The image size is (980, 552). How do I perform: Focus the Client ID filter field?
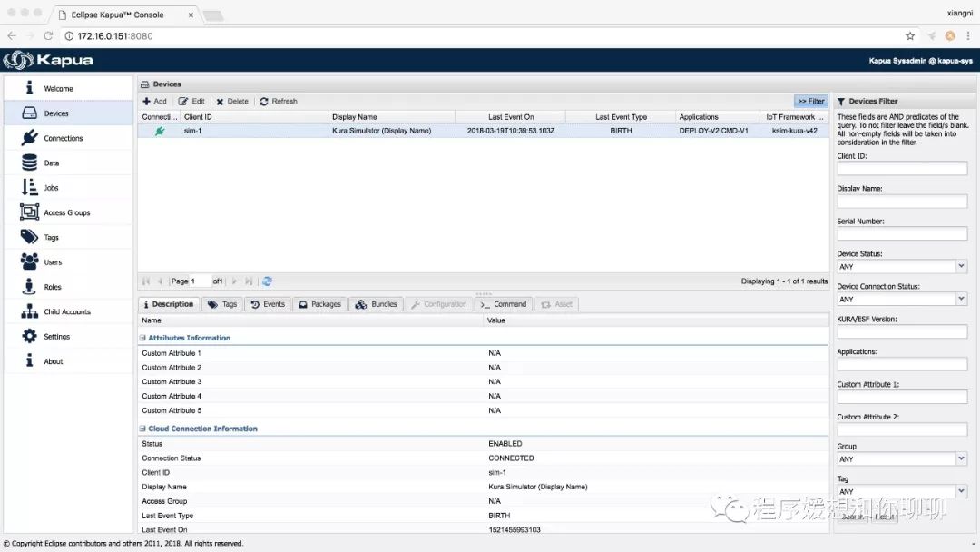(x=902, y=169)
